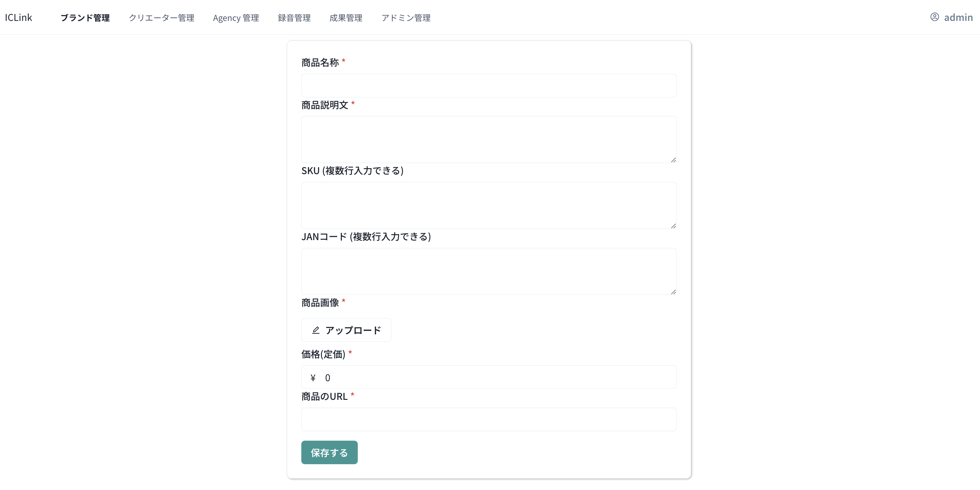Click the pencil icon on the upload button

315,330
